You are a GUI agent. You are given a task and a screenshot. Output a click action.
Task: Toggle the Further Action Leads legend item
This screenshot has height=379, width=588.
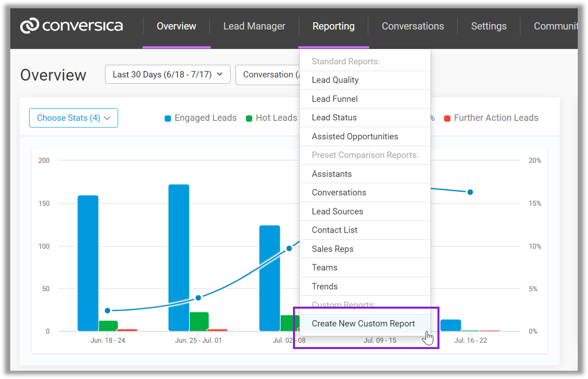[x=491, y=118]
